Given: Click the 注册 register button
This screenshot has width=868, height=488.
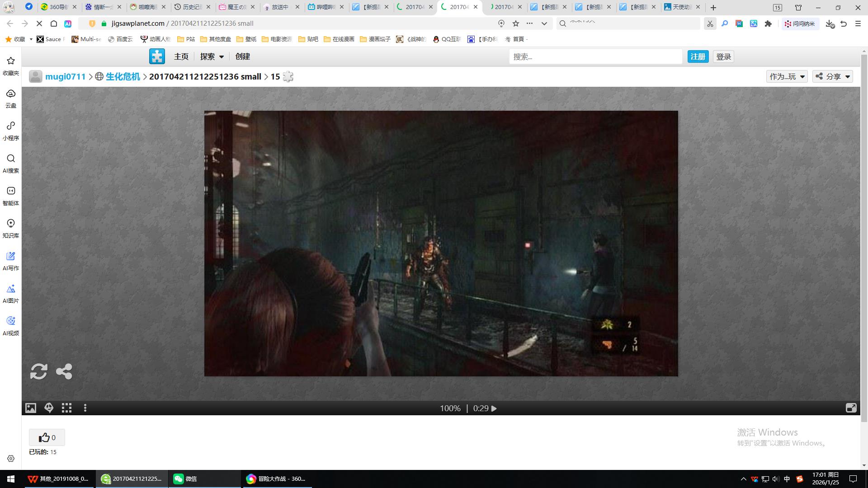Looking at the screenshot, I should [x=698, y=56].
